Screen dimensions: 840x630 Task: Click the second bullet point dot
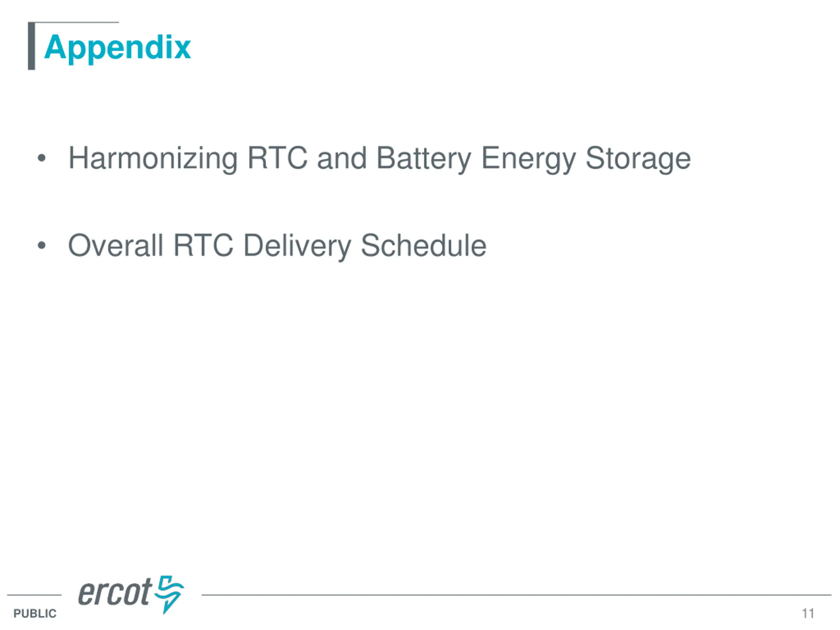42,245
